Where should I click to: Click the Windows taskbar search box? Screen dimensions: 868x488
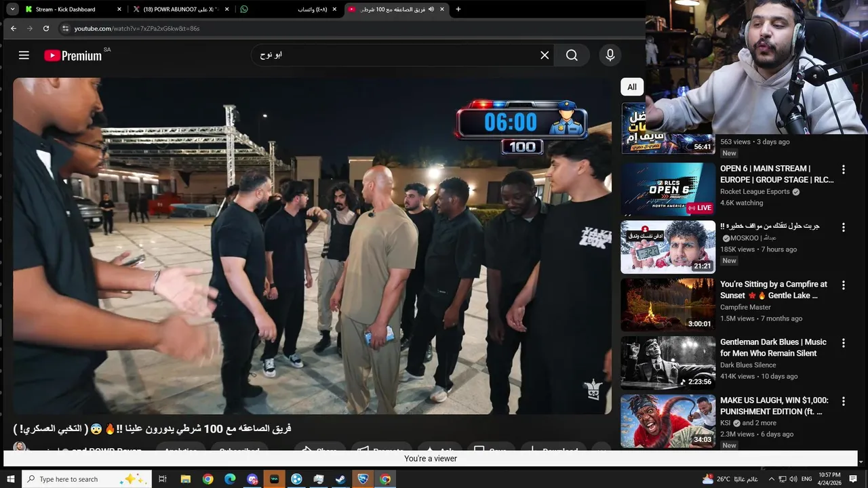pyautogui.click(x=87, y=479)
